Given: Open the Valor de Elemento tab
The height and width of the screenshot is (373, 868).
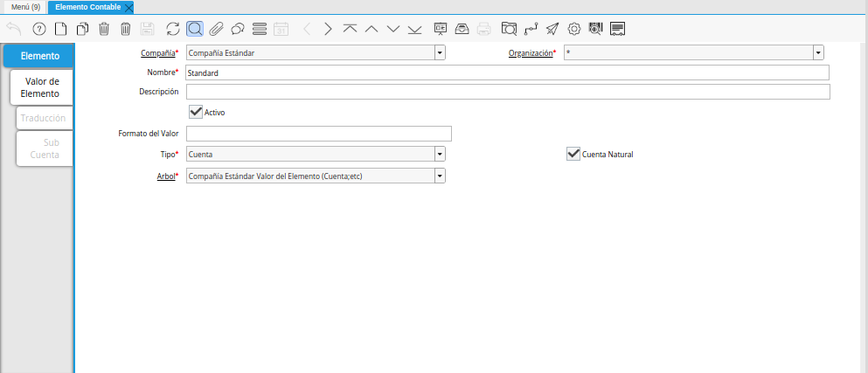Looking at the screenshot, I should [41, 87].
